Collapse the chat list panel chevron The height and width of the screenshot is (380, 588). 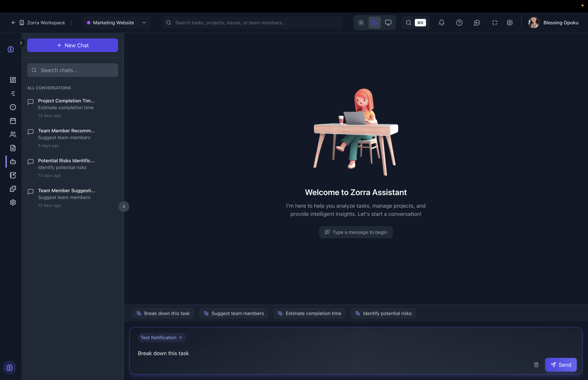pos(124,206)
